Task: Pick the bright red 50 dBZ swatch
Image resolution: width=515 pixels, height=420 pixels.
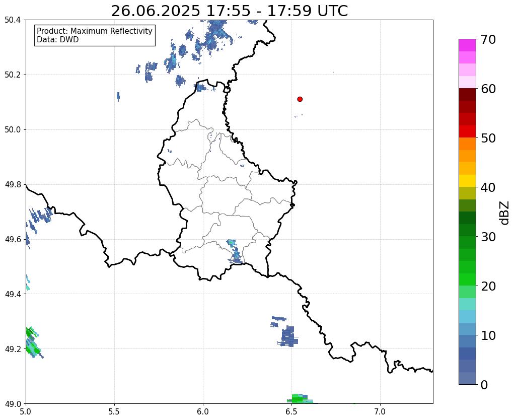Action: click(x=467, y=131)
